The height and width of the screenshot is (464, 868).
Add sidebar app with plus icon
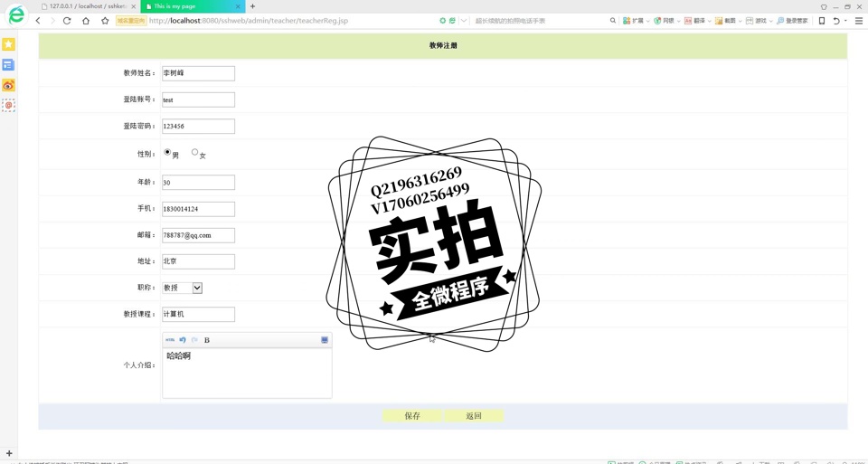[x=9, y=453]
